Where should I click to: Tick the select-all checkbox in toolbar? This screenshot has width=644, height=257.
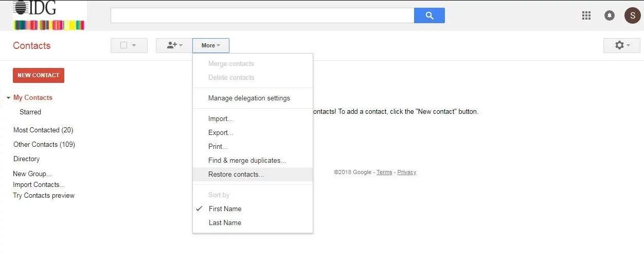pyautogui.click(x=123, y=45)
